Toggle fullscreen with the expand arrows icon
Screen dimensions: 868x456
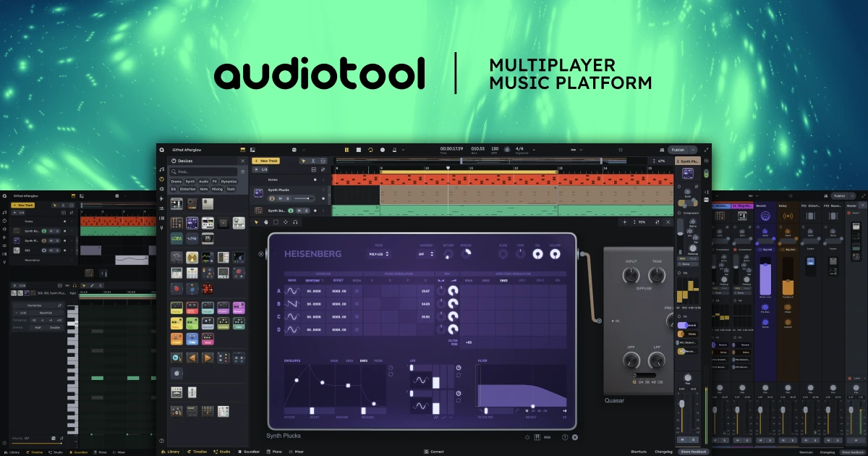(x=706, y=150)
